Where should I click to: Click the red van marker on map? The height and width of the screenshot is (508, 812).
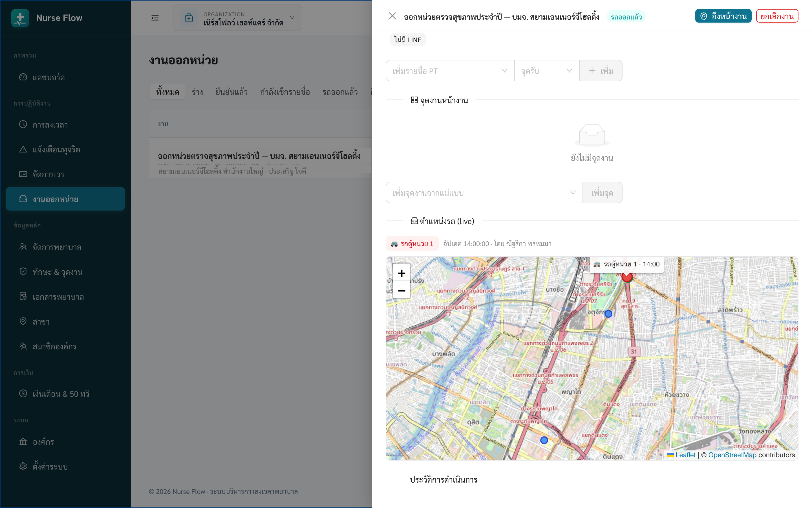point(627,277)
